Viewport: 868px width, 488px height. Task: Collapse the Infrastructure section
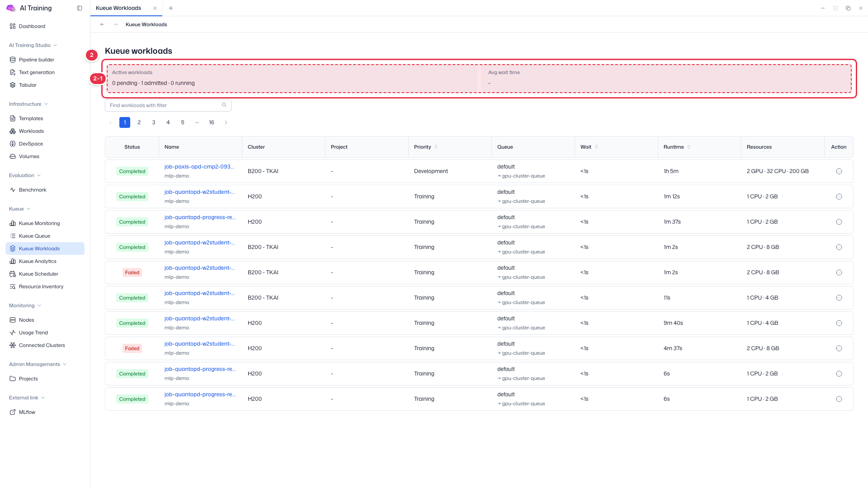tap(28, 104)
